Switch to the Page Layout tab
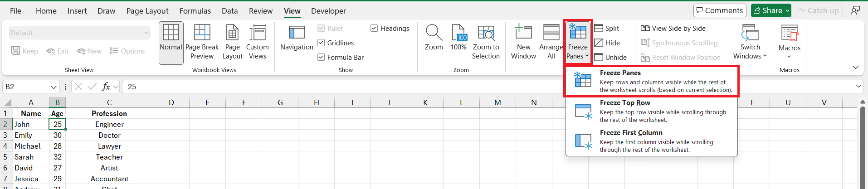Viewport: 868px width, 189px height. point(147,11)
